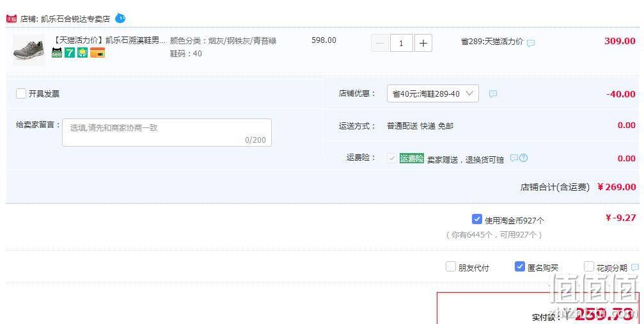Click the store total ¥269.00
The image size is (644, 324).
click(x=617, y=187)
